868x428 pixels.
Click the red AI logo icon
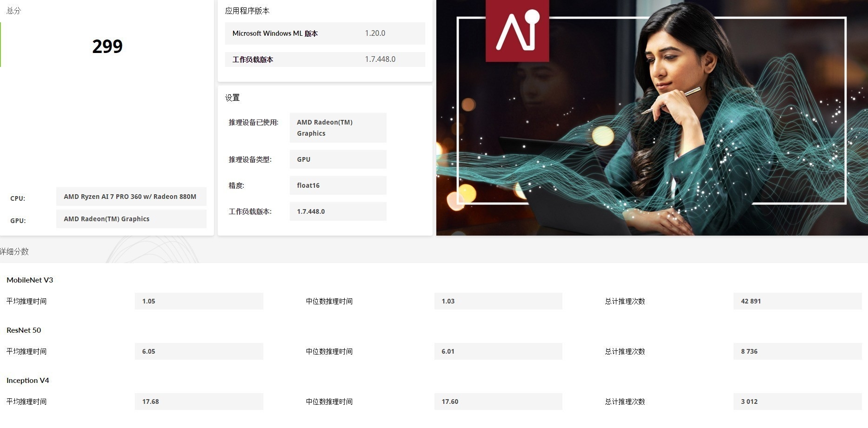[517, 31]
